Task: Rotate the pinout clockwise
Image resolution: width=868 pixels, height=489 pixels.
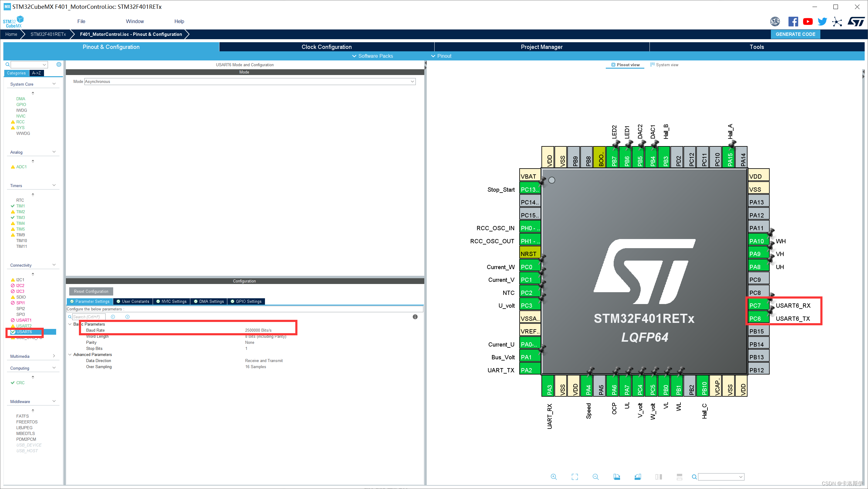Action: pyautogui.click(x=617, y=477)
